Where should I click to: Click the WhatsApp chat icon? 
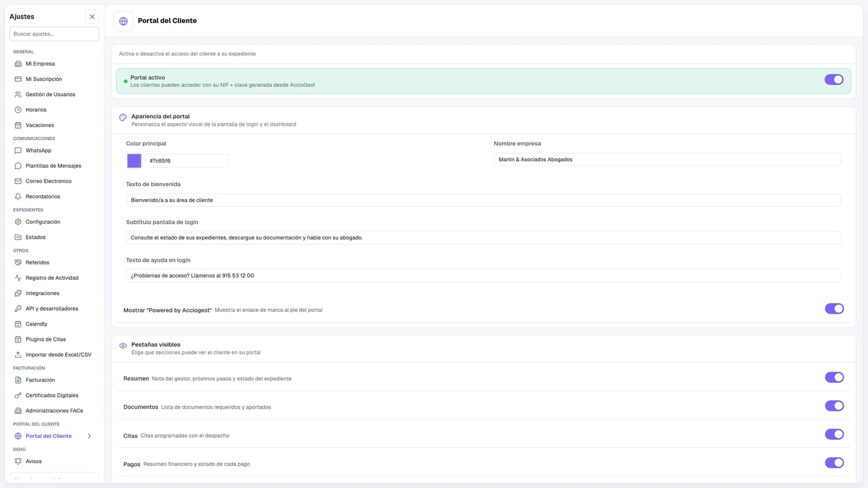18,151
